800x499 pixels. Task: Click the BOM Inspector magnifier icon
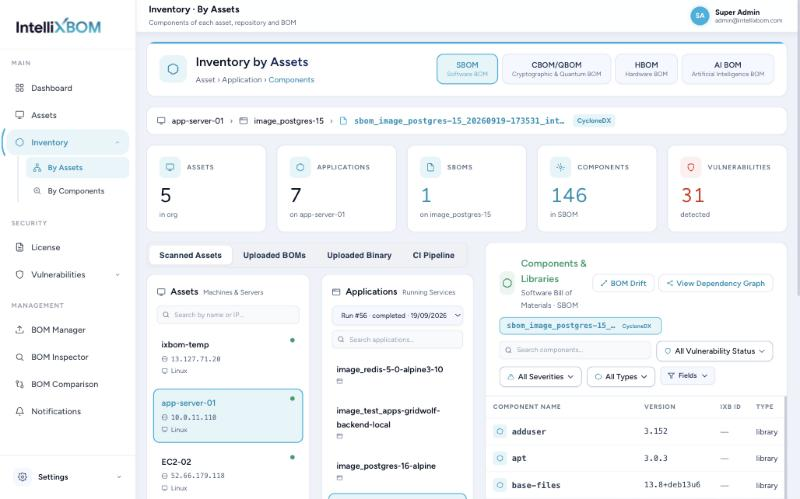click(19, 357)
